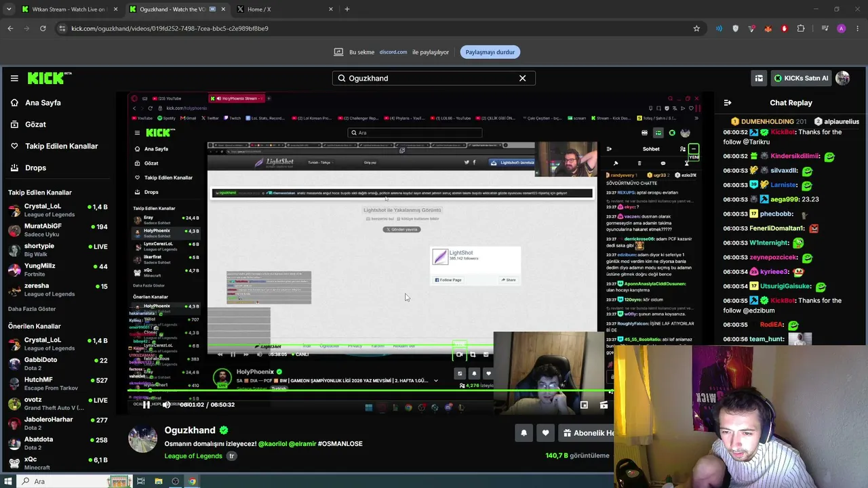Open the tab search dropdown arrow
Viewport: 868px width, 488px height.
tap(9, 9)
